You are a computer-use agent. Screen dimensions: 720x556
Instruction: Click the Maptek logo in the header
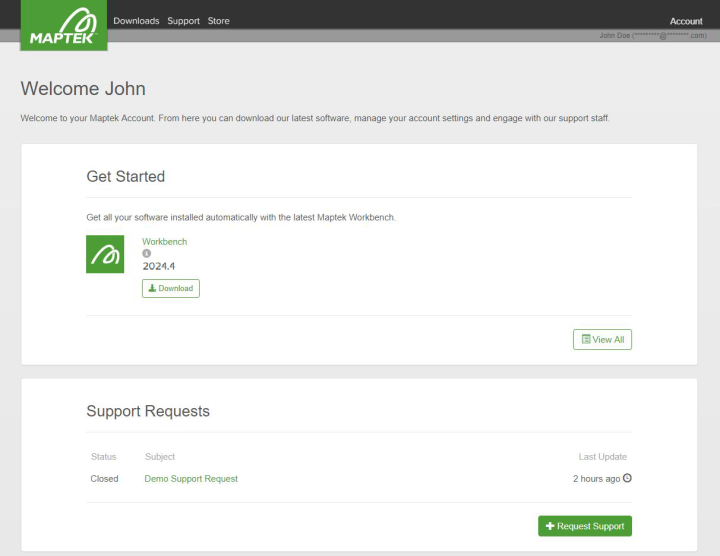[64, 25]
